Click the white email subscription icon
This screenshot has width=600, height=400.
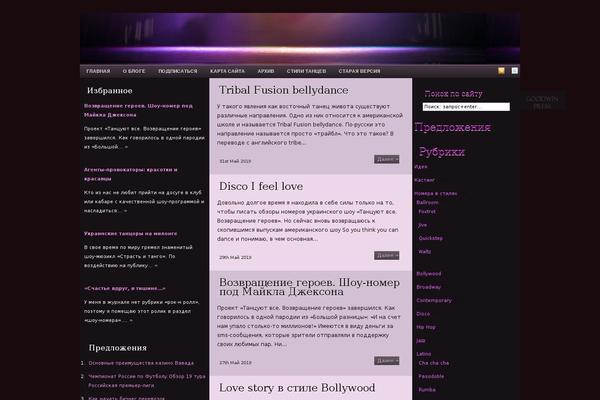(x=515, y=71)
